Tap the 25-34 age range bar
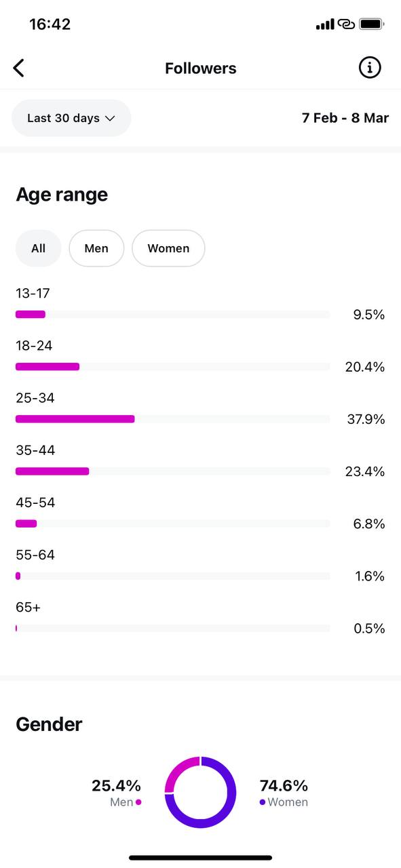 pos(173,419)
